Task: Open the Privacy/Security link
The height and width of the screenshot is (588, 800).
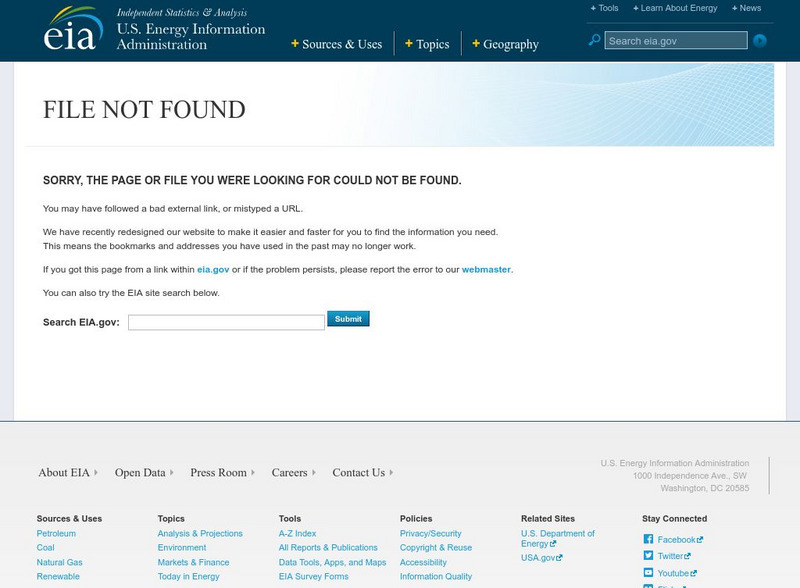Action: click(x=431, y=533)
